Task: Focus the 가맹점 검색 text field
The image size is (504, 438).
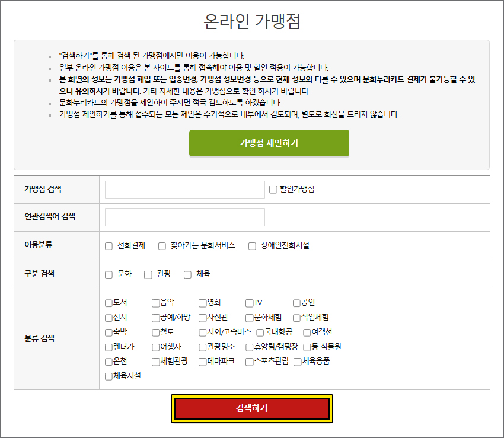Action: click(x=184, y=190)
